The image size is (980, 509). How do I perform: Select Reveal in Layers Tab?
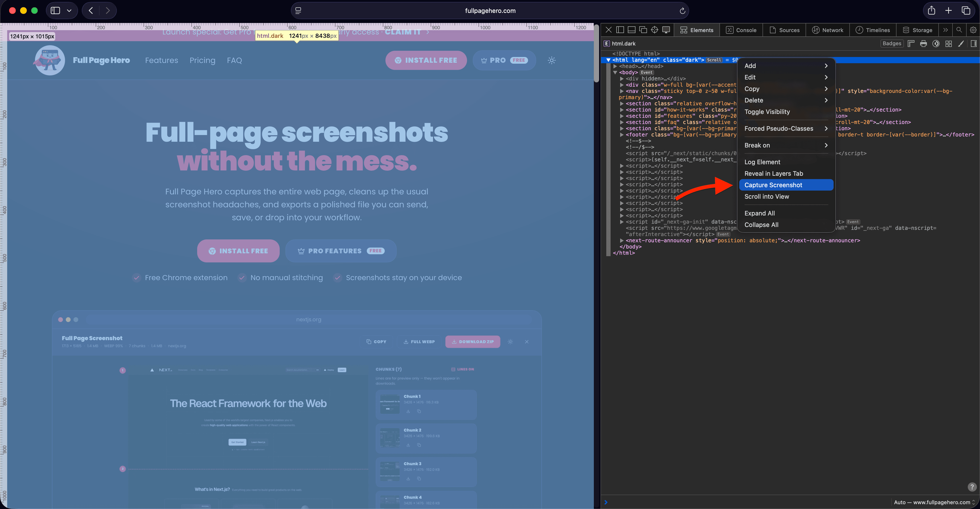coord(786,174)
